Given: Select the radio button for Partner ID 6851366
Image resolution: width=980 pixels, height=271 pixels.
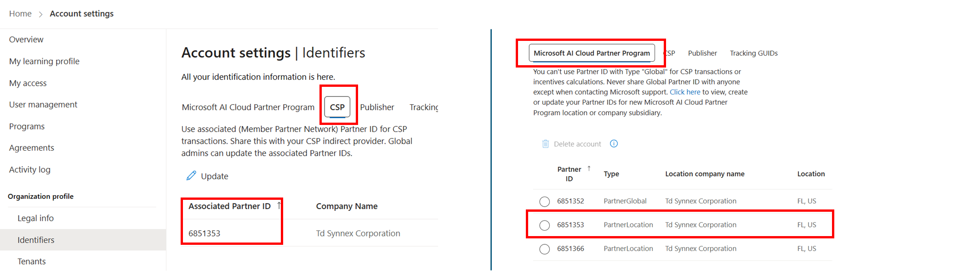Looking at the screenshot, I should coord(544,249).
